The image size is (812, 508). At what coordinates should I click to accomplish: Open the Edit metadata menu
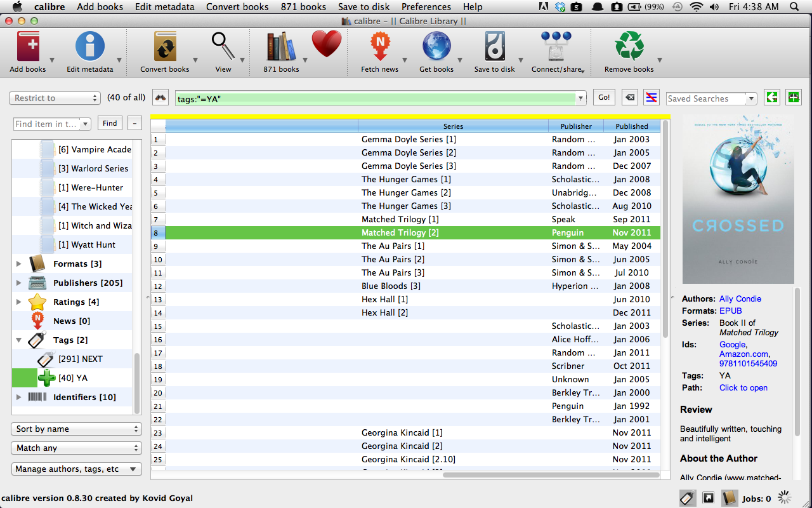(x=165, y=7)
